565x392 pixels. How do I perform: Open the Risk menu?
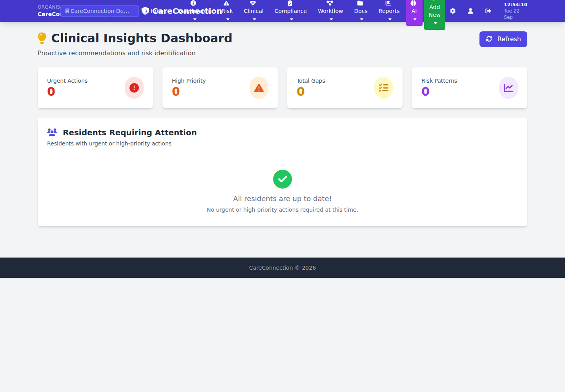[227, 11]
